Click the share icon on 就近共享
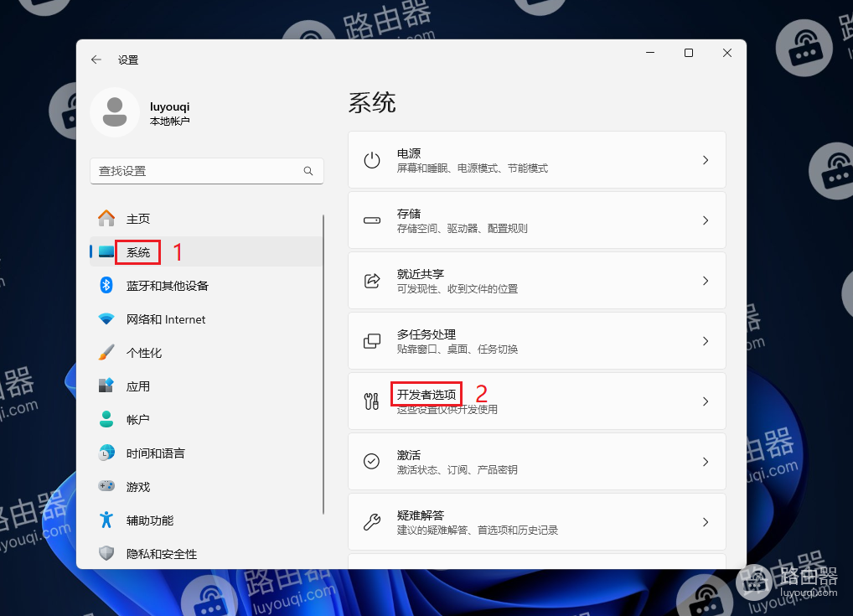 pyautogui.click(x=372, y=281)
